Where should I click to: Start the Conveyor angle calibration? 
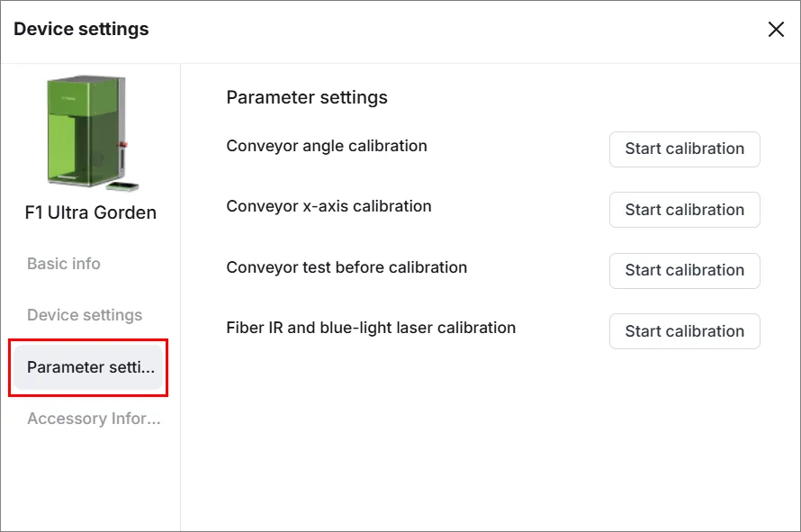[685, 149]
